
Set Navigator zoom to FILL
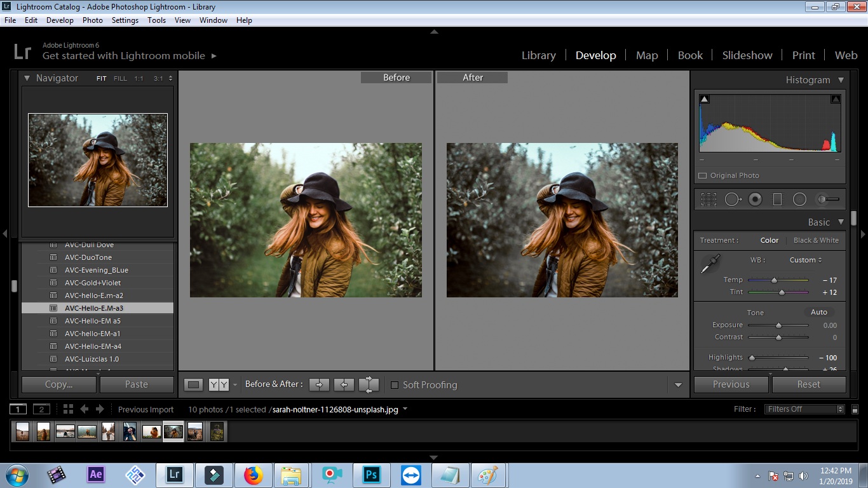pos(120,79)
